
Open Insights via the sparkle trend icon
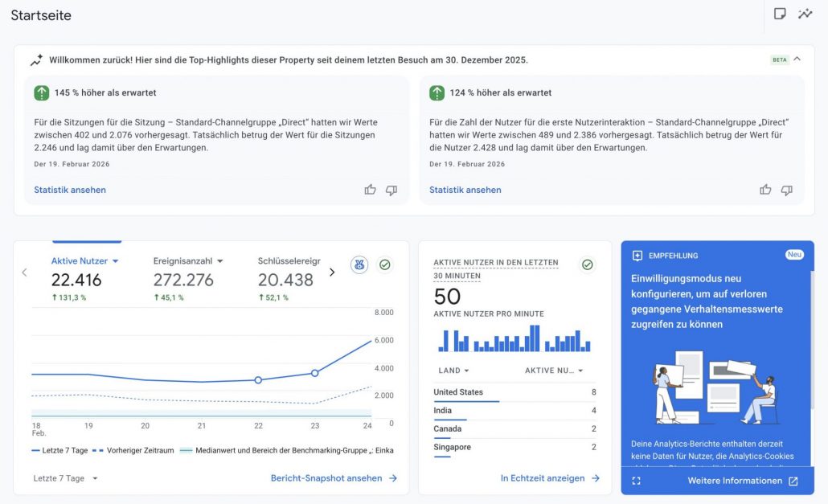pyautogui.click(x=805, y=14)
